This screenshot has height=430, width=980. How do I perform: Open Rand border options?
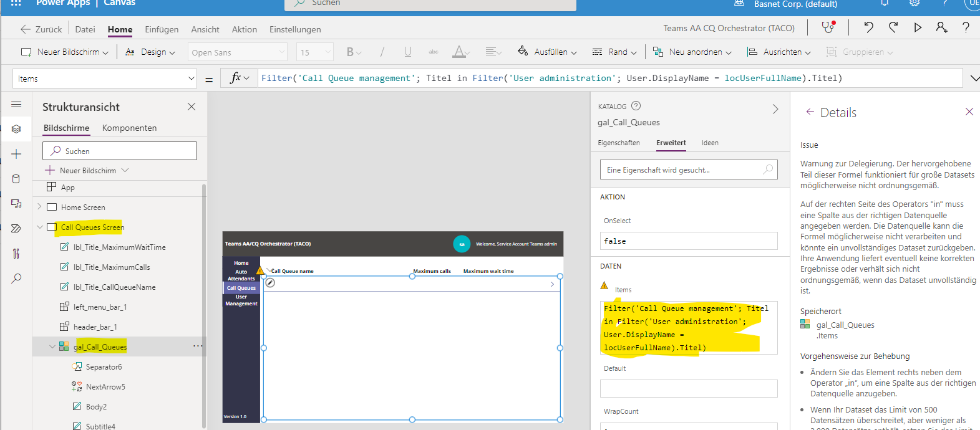[614, 52]
